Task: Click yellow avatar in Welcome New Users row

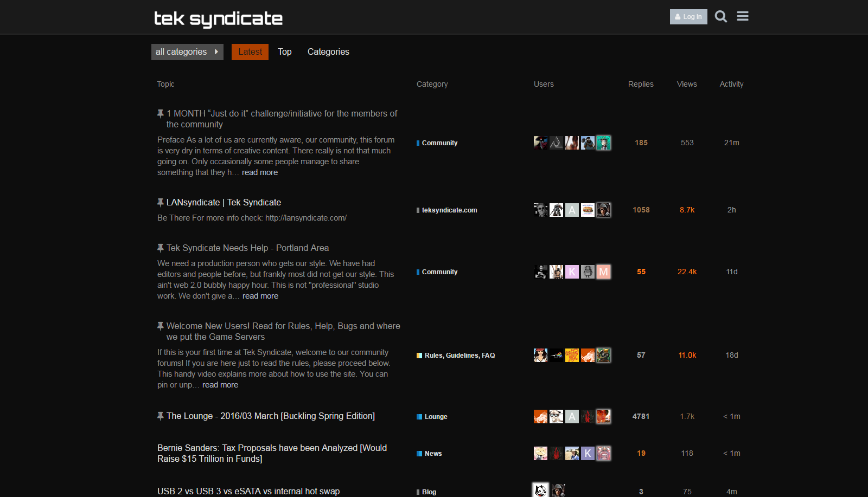Action: [572, 355]
